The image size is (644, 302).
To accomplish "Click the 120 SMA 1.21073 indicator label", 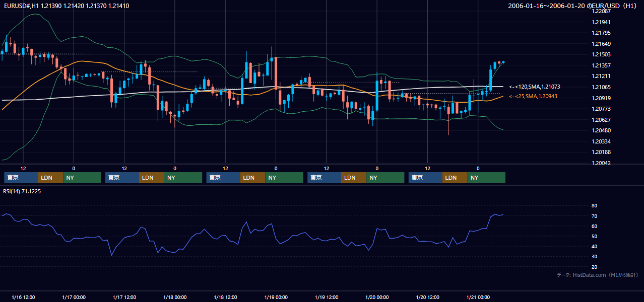I will click(x=534, y=87).
